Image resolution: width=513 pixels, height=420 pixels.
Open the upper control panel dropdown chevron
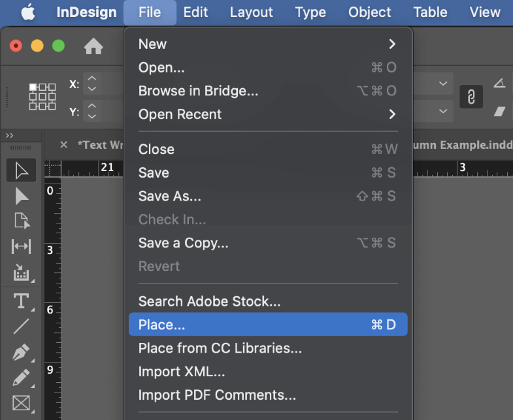[443, 83]
